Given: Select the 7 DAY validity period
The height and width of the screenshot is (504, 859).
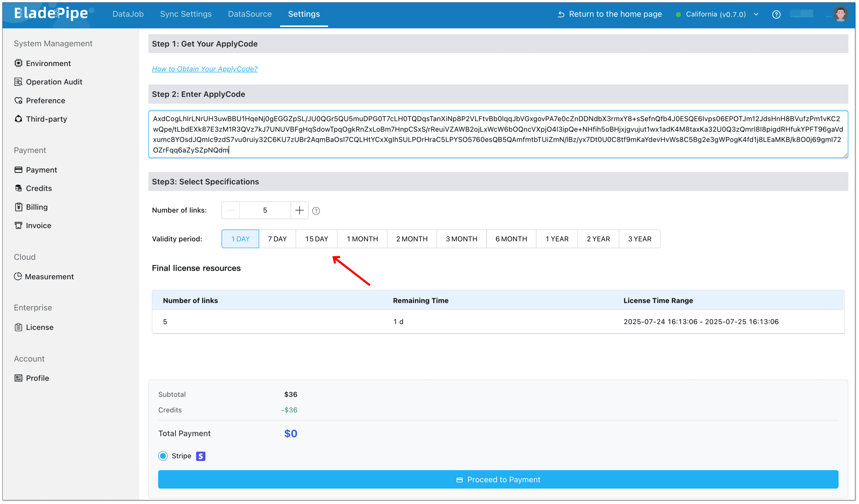Looking at the screenshot, I should (277, 239).
